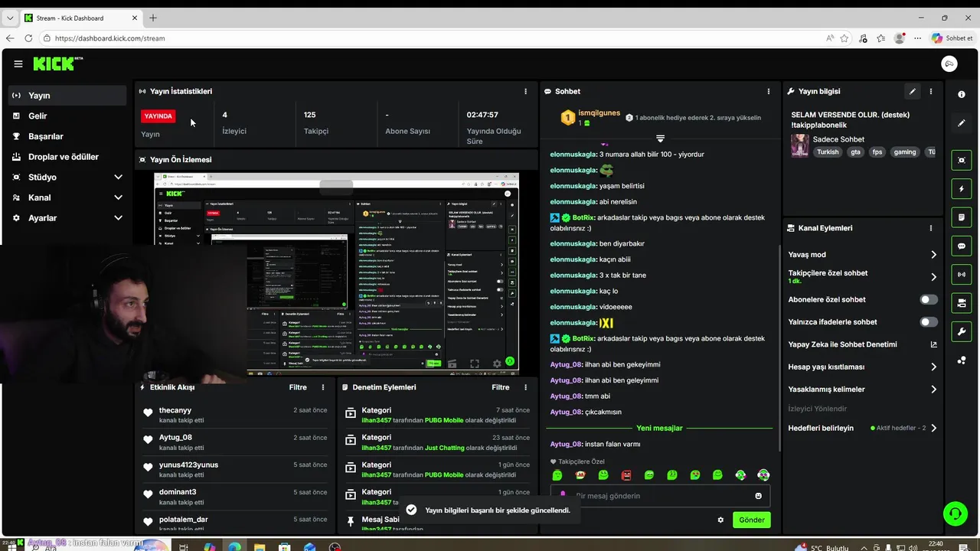
Task: Open the Denetim Eylemleri three-dot menu
Action: tap(525, 387)
